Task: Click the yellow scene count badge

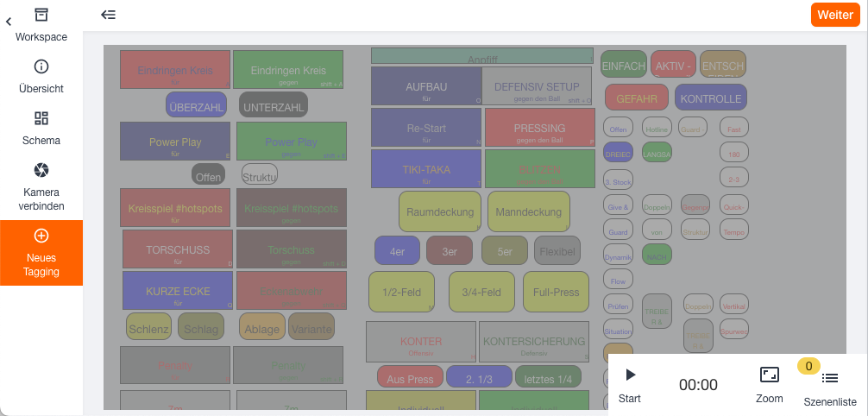Action: [808, 366]
